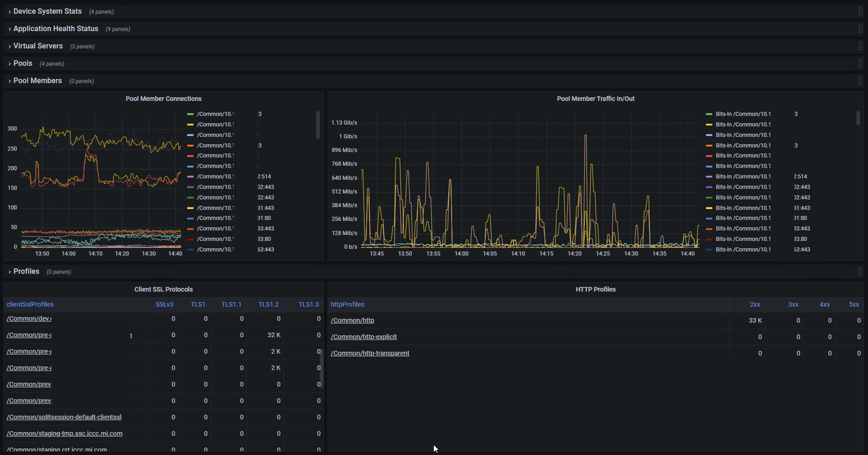This screenshot has width=868, height=455.
Task: Expand the Virtual Servers row chevron
Action: point(9,46)
